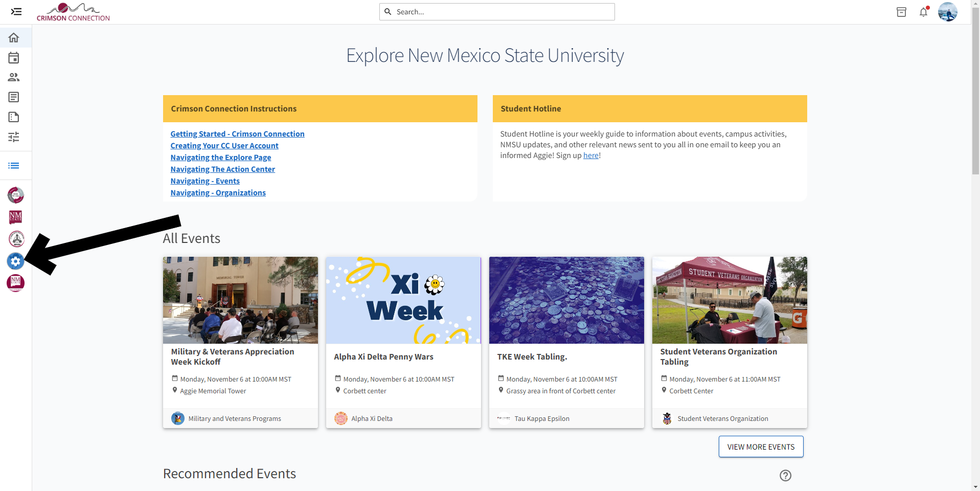Open the Alpha Xi Delta Penny Wars thumbnail

click(403, 300)
